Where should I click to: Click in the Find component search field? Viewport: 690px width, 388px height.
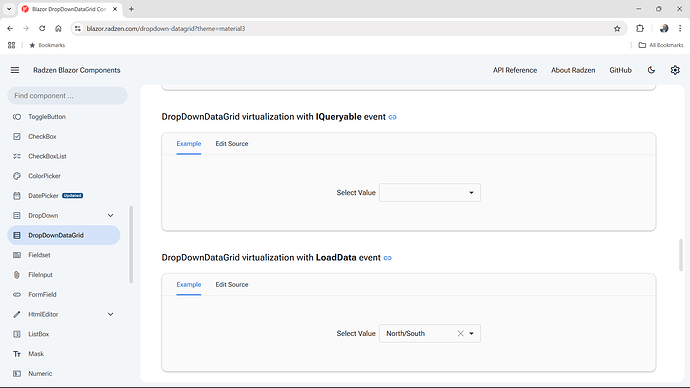(x=67, y=95)
